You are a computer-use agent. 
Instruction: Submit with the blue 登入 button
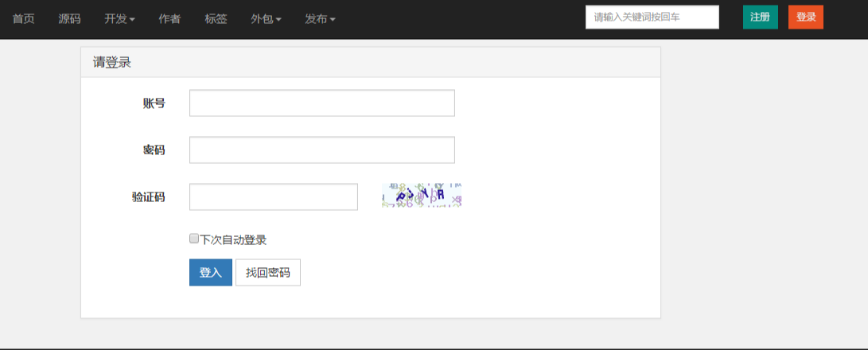210,273
